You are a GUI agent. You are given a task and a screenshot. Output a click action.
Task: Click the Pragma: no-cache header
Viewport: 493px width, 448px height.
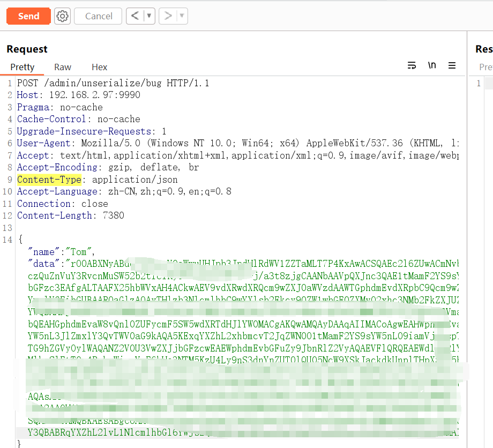[x=59, y=107]
